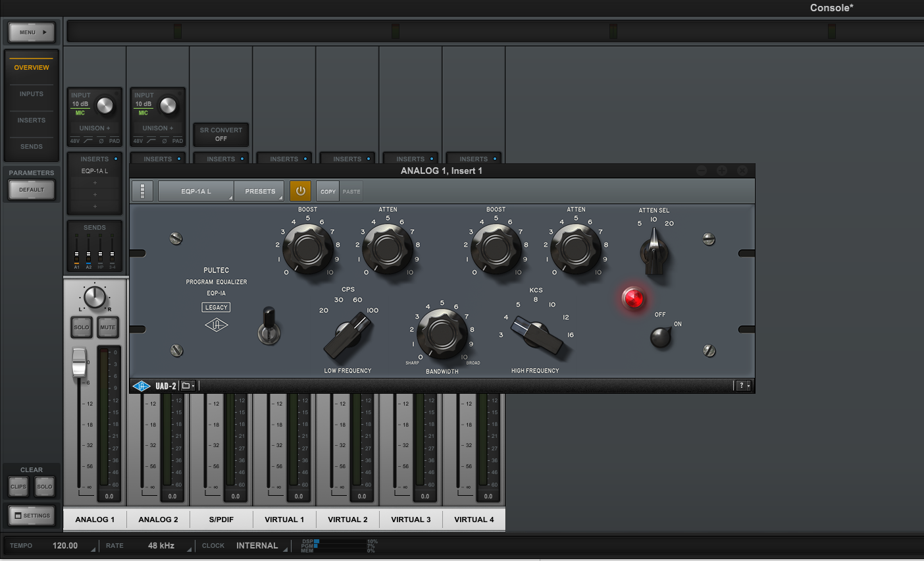Screen dimensions: 924x561
Task: Open the plugin channel strip menu icon
Action: [x=142, y=191]
